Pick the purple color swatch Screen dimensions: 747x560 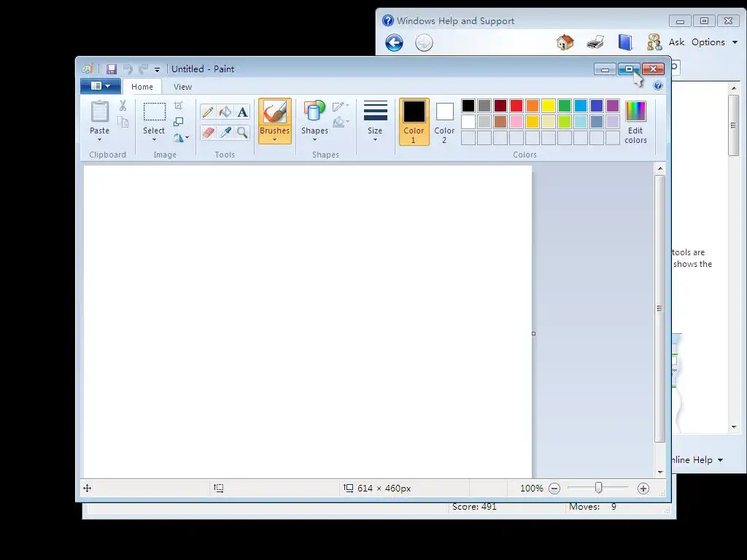point(613,106)
